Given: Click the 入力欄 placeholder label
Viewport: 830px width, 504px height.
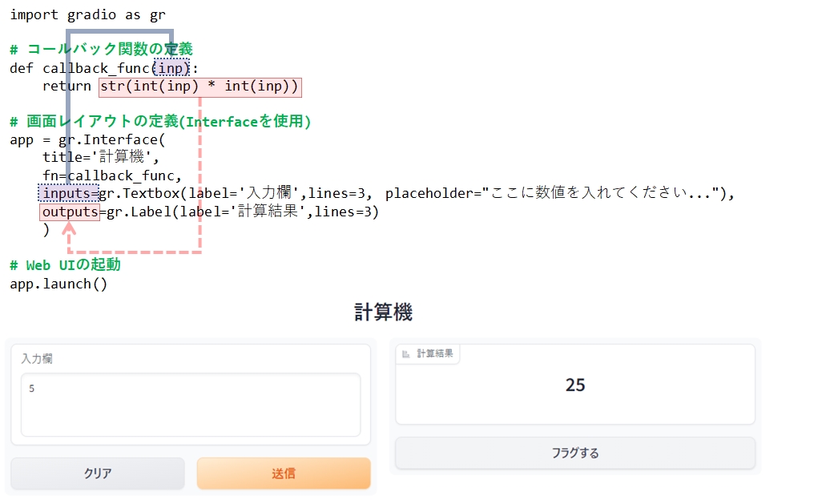Looking at the screenshot, I should tap(37, 359).
